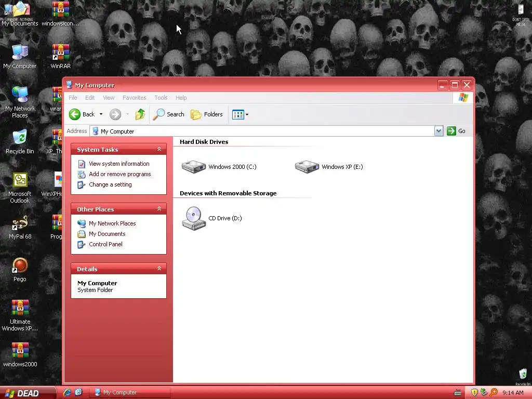Screen dimensions: 532x399
Task: Open the Views dropdown button
Action: 240,114
